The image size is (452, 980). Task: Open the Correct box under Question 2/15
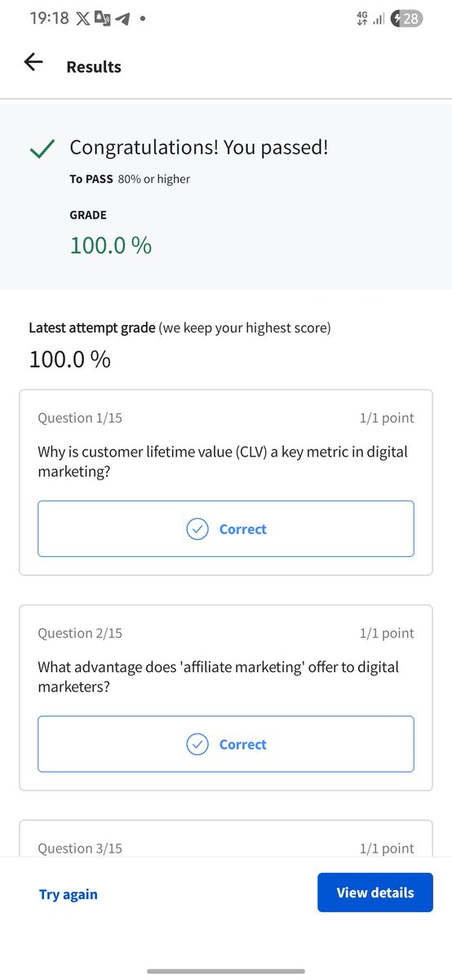point(226,745)
